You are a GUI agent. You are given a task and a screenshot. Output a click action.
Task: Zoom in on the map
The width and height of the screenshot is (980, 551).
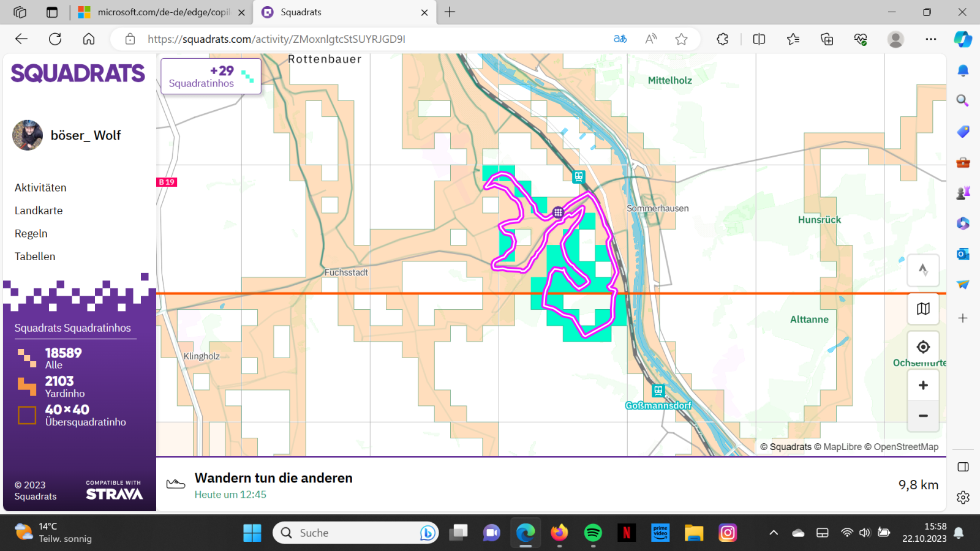click(x=923, y=385)
